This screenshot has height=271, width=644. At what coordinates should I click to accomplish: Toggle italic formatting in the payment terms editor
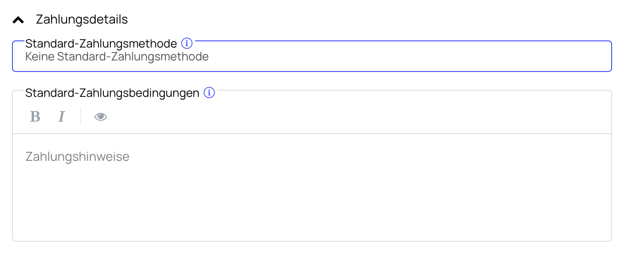tap(62, 116)
